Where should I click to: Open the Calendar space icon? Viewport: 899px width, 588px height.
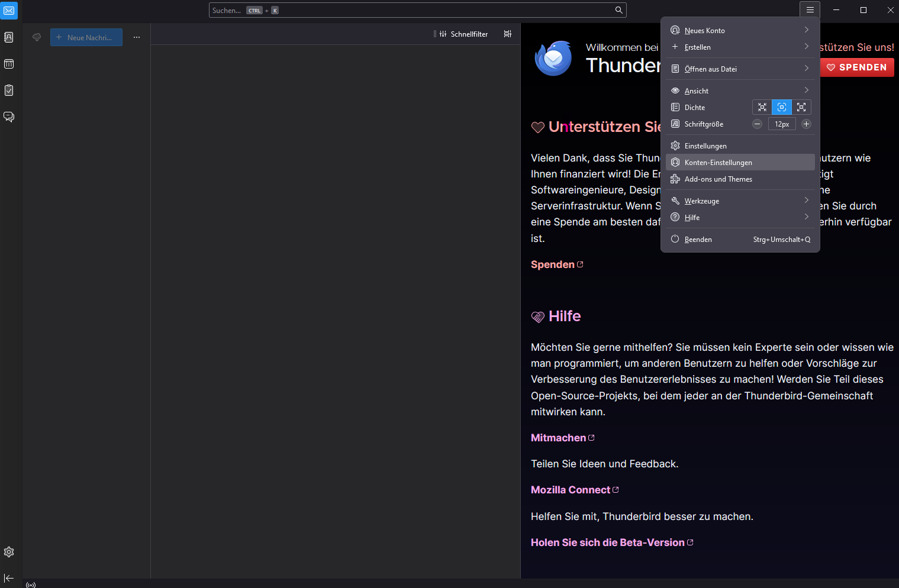coord(9,64)
